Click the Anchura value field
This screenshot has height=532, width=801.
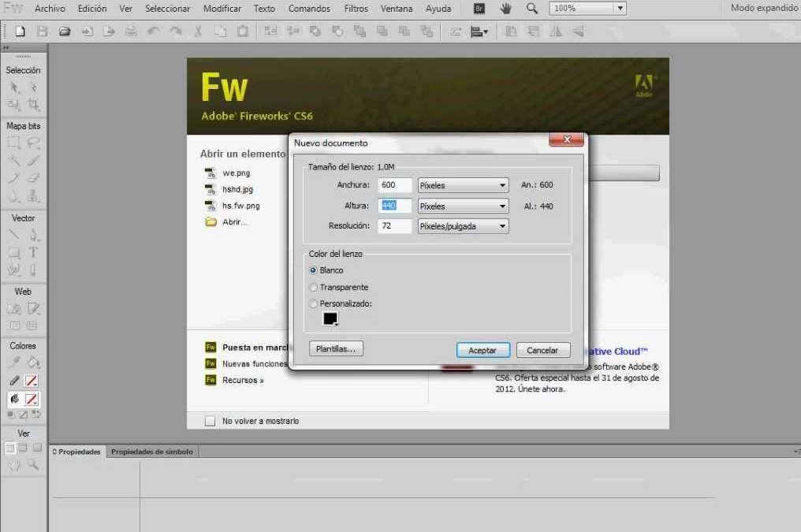[394, 185]
